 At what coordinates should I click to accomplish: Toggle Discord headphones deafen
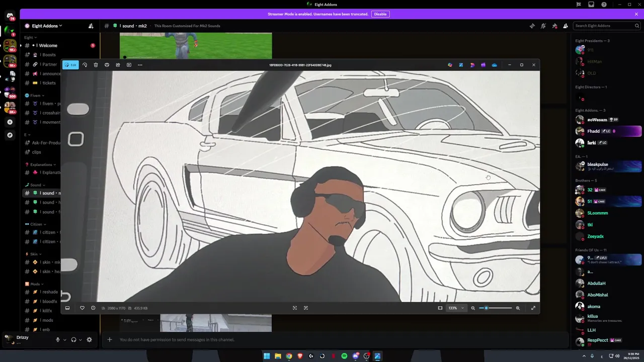click(x=73, y=339)
